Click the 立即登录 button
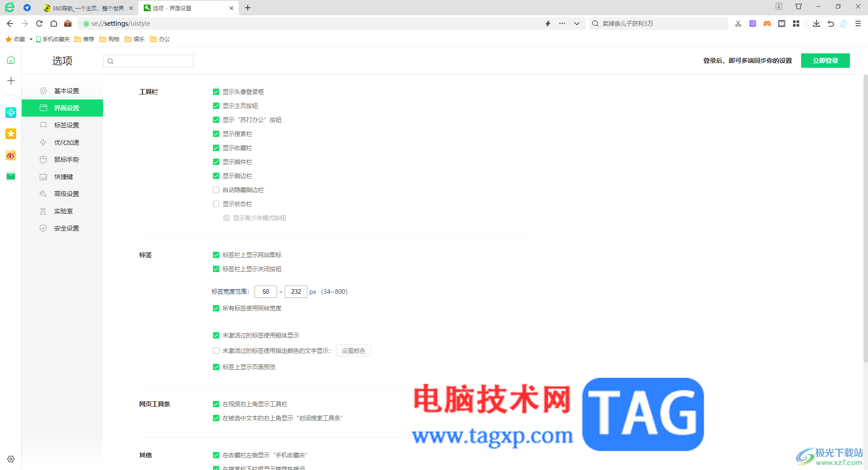 (825, 61)
